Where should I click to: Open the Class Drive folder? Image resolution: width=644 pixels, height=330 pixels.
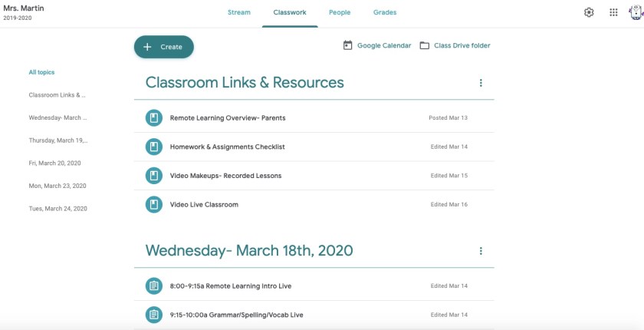(x=455, y=46)
